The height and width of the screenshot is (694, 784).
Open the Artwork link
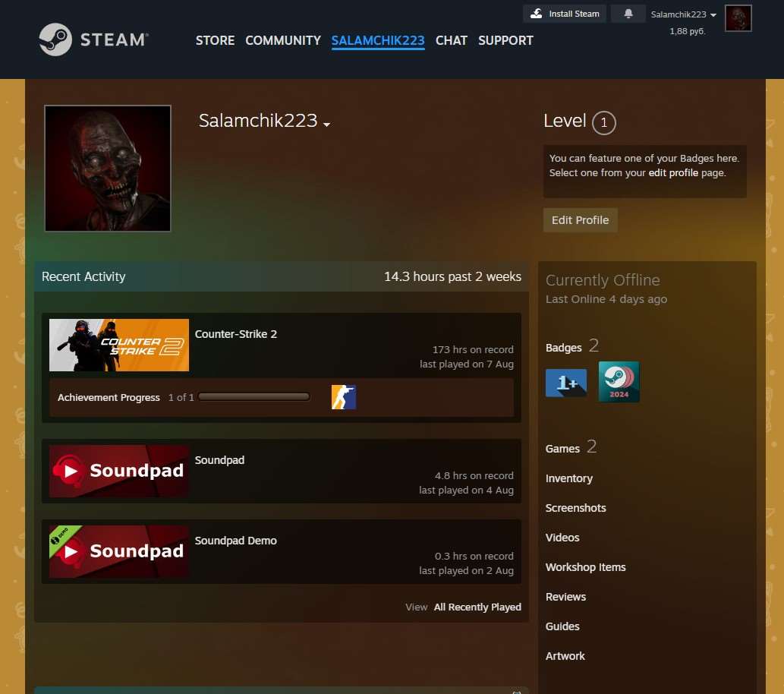click(x=565, y=655)
